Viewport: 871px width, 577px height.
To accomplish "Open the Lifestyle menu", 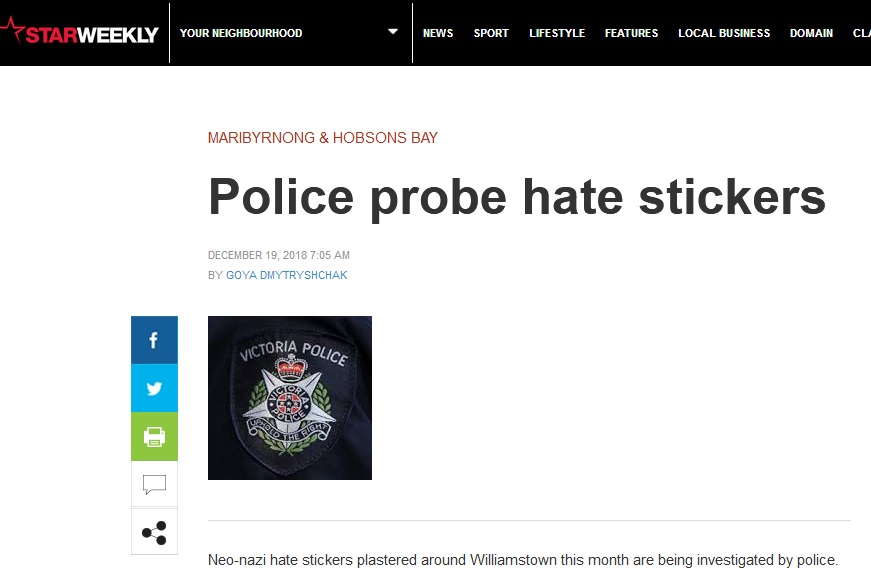I will 557,33.
